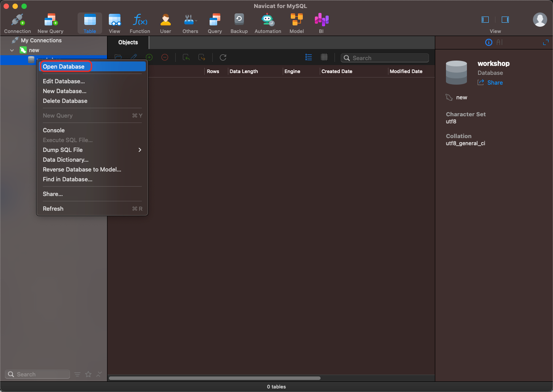The image size is (553, 392).
Task: Click the horizontal scrollbar under objects list
Action: click(215, 378)
